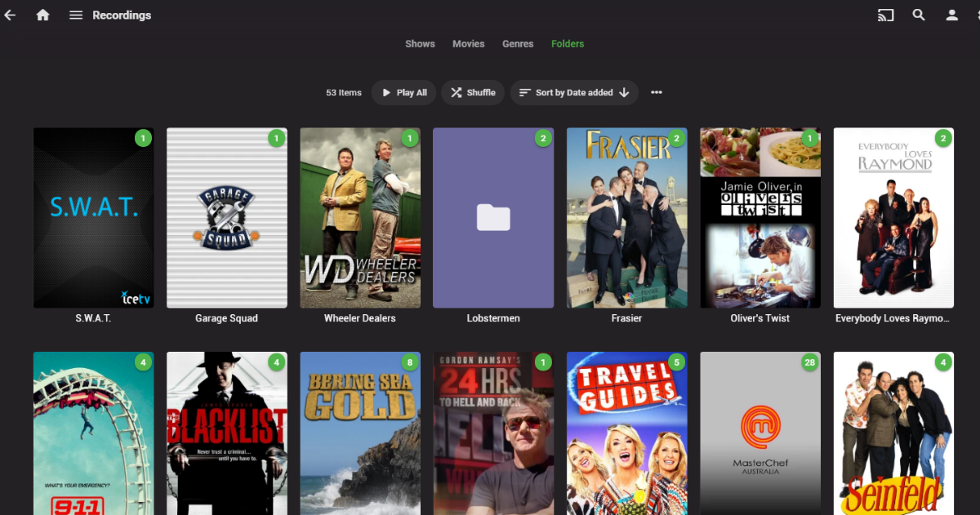Open the S.W.A.T. poster

(93, 218)
